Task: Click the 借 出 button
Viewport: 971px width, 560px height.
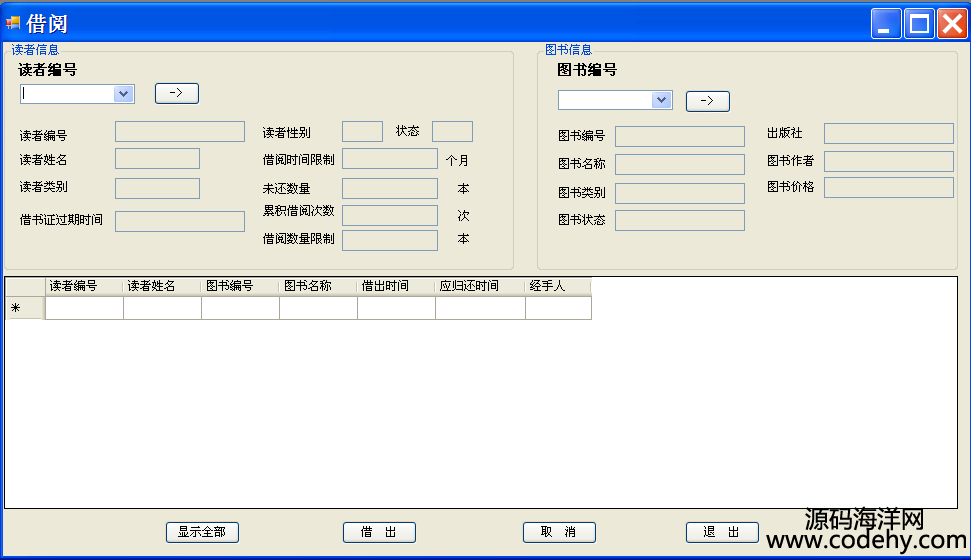Action: click(380, 532)
